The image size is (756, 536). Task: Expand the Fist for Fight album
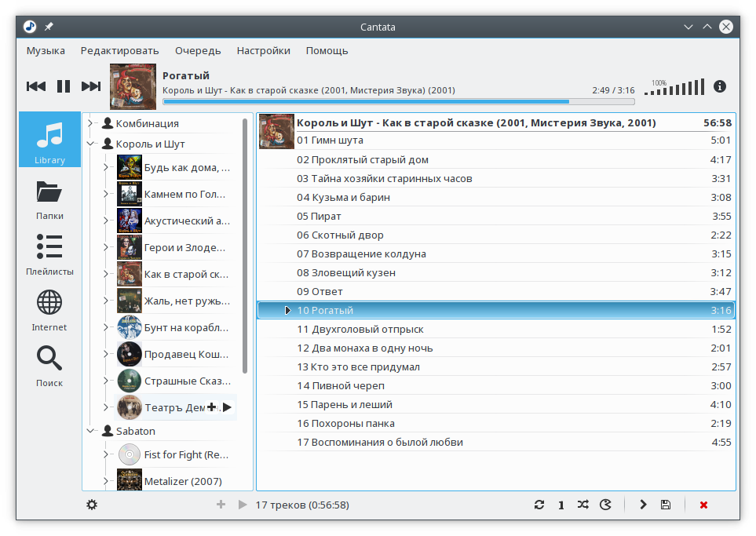[x=106, y=454]
